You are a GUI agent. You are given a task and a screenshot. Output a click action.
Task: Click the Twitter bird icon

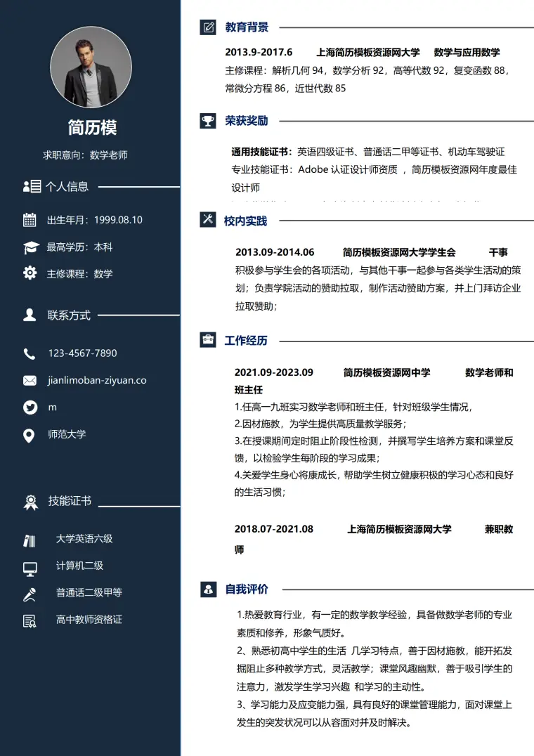(30, 408)
